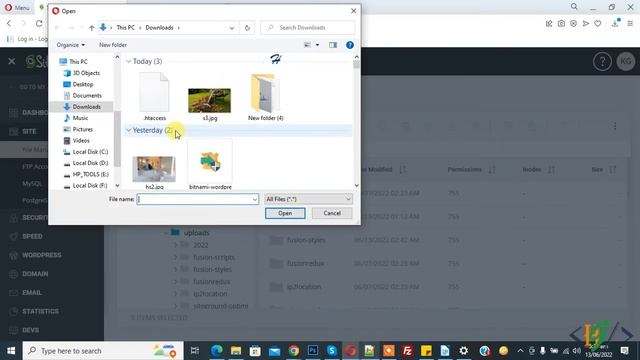Open the site help question icon
Viewport: 640px width, 360px height.
602,62
